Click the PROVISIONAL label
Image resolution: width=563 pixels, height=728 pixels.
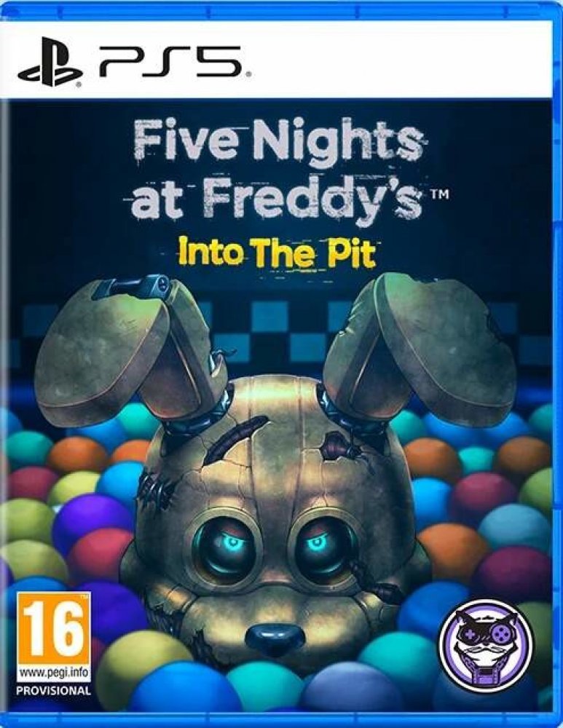click(53, 690)
